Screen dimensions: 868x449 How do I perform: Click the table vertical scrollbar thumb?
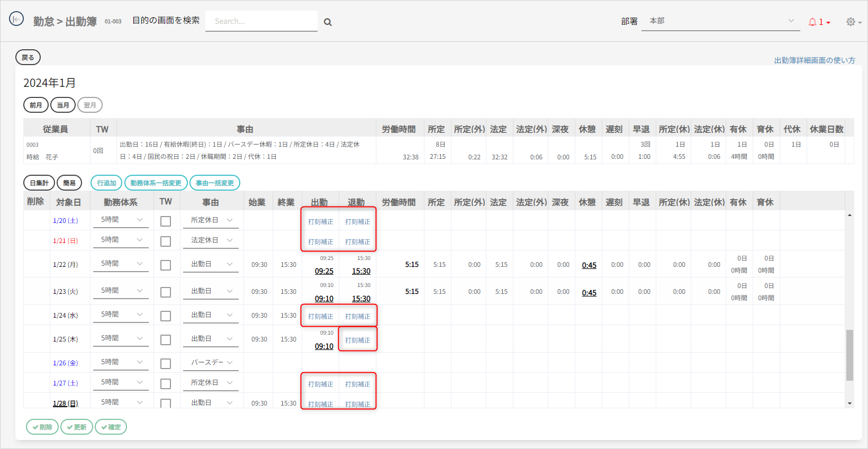849,355
